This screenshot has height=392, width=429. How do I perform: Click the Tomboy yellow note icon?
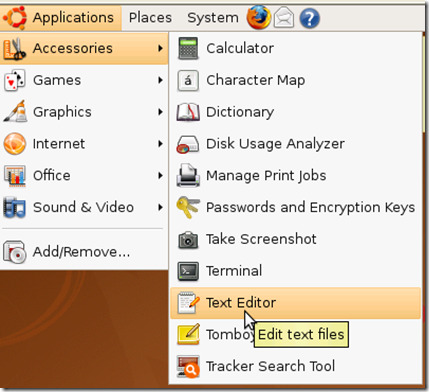[x=188, y=334]
